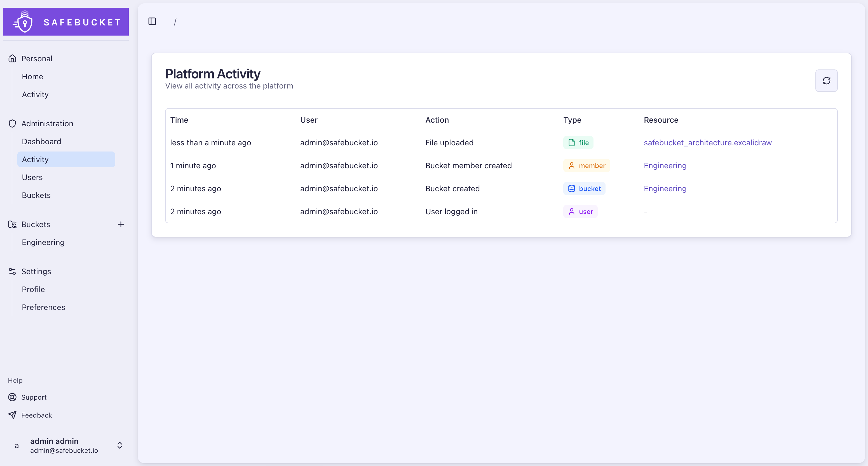The height and width of the screenshot is (466, 868).
Task: Click the refresh icon on Platform Activity
Action: click(826, 81)
